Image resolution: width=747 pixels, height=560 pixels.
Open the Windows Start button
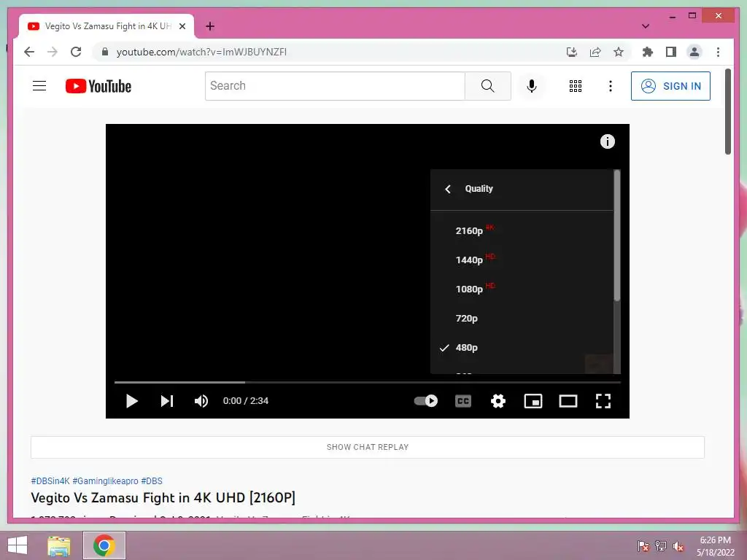coord(18,545)
